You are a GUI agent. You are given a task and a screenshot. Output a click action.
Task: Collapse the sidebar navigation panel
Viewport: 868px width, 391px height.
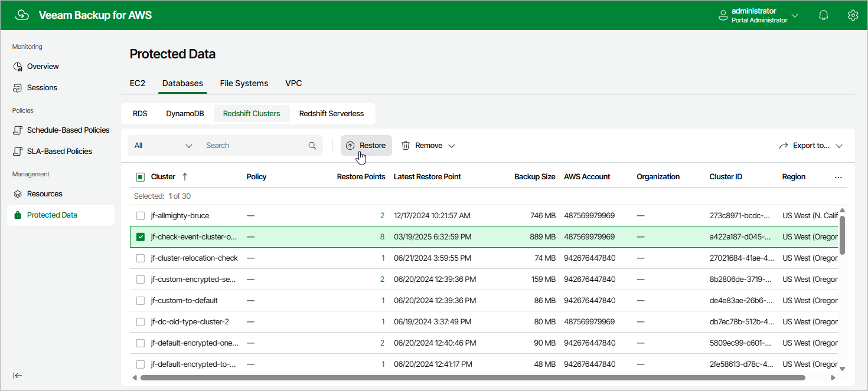pos(18,376)
